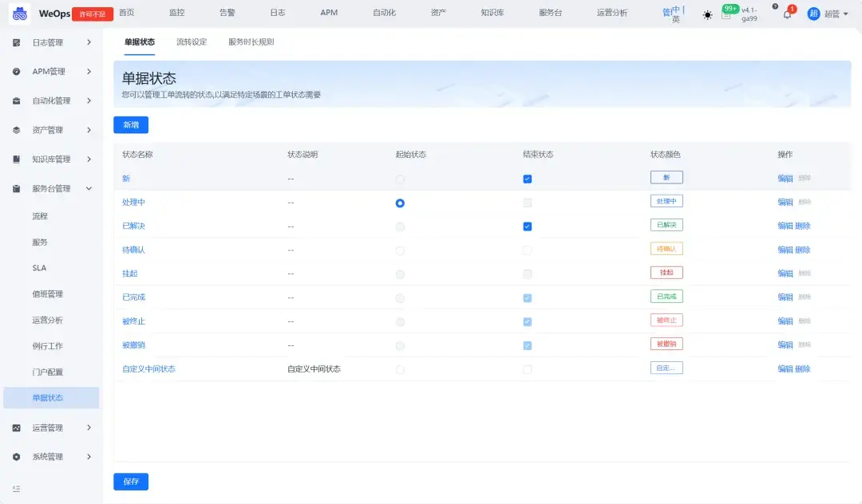Open the help question mark icon
The image size is (862, 504).
(x=775, y=6)
